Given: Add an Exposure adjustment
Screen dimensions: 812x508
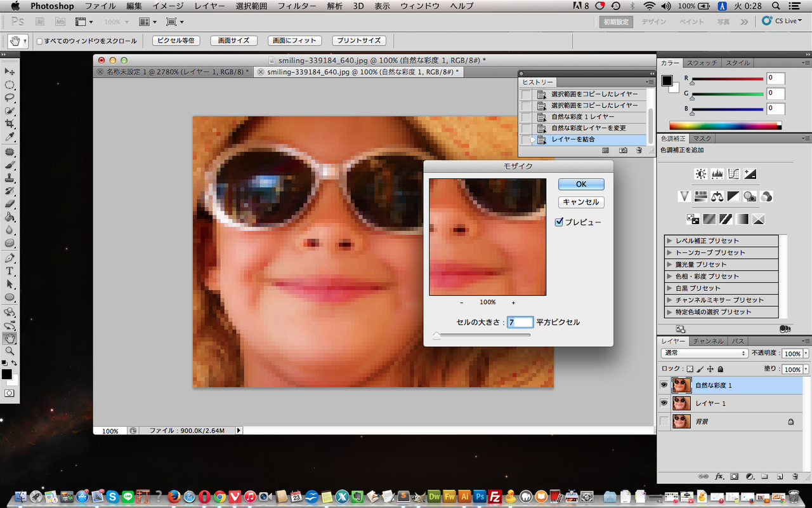Looking at the screenshot, I should pyautogui.click(x=750, y=174).
